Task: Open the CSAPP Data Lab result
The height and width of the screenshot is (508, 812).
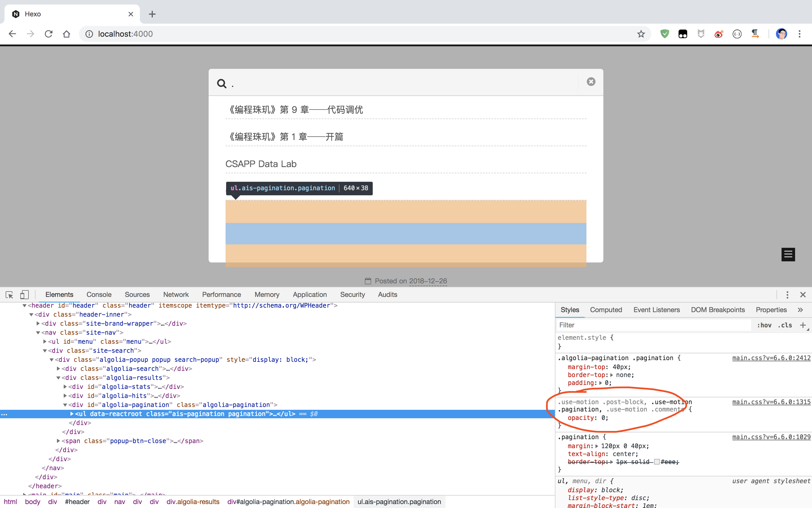Action: click(x=261, y=164)
